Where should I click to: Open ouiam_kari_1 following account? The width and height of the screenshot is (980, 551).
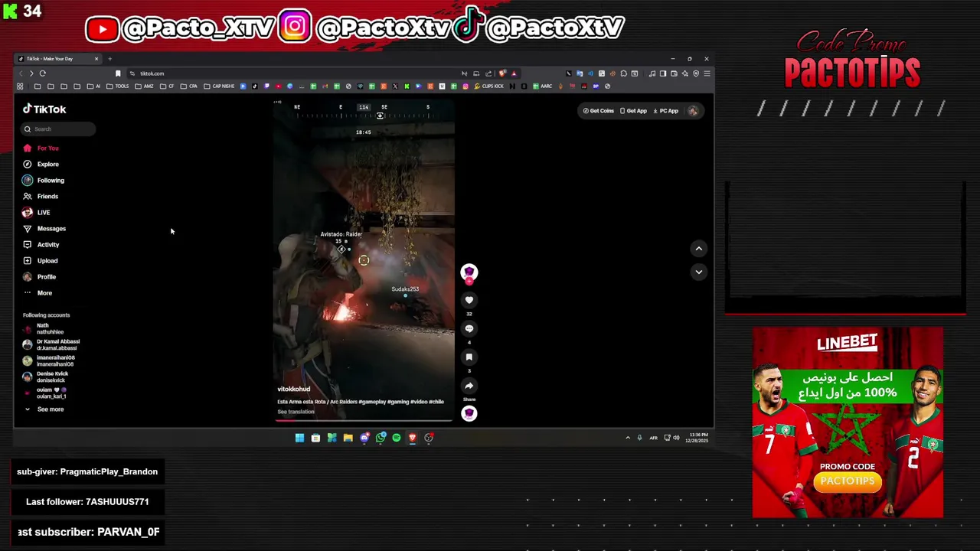pyautogui.click(x=44, y=393)
